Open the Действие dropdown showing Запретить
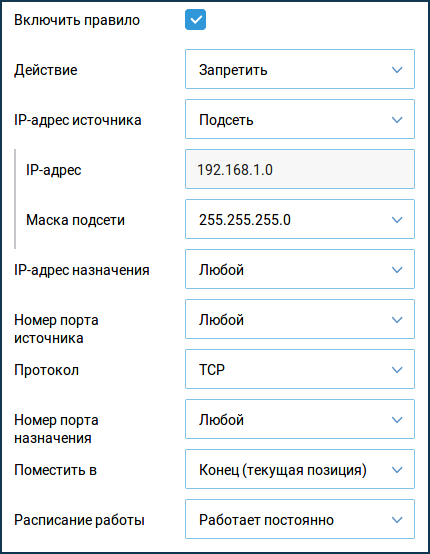 tap(300, 69)
